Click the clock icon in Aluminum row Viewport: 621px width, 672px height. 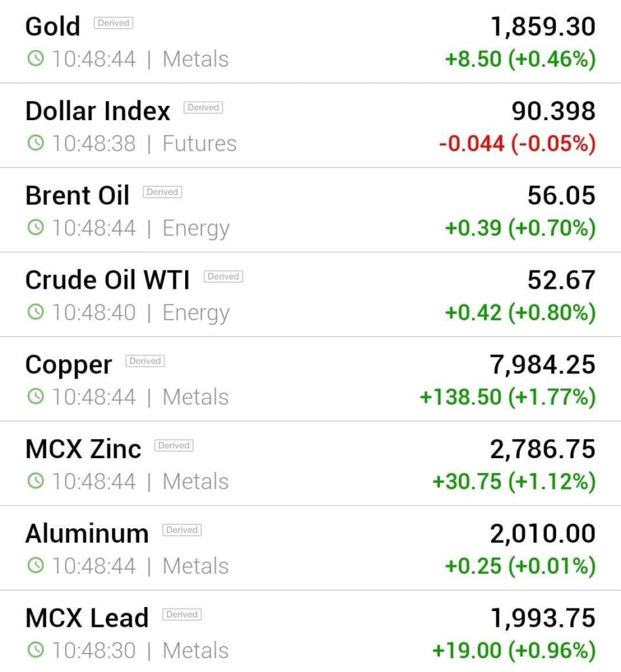click(35, 564)
